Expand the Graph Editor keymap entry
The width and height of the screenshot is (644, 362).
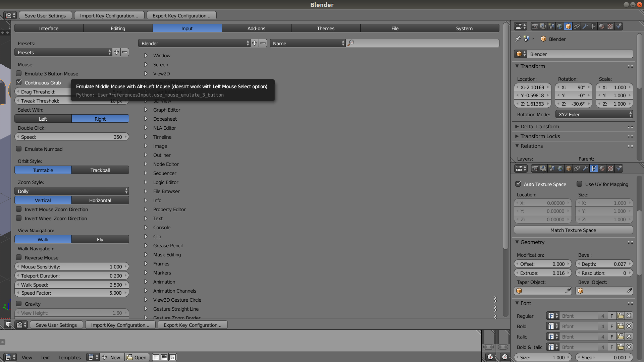pyautogui.click(x=146, y=110)
